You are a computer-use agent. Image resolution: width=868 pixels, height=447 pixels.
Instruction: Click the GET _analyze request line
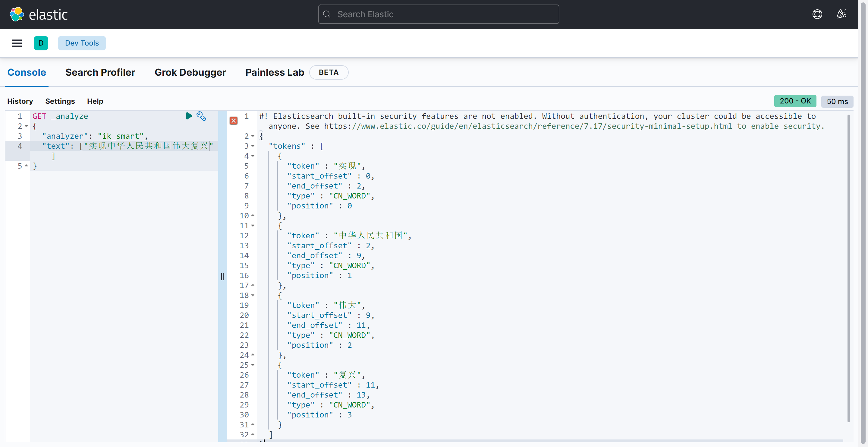(60, 116)
